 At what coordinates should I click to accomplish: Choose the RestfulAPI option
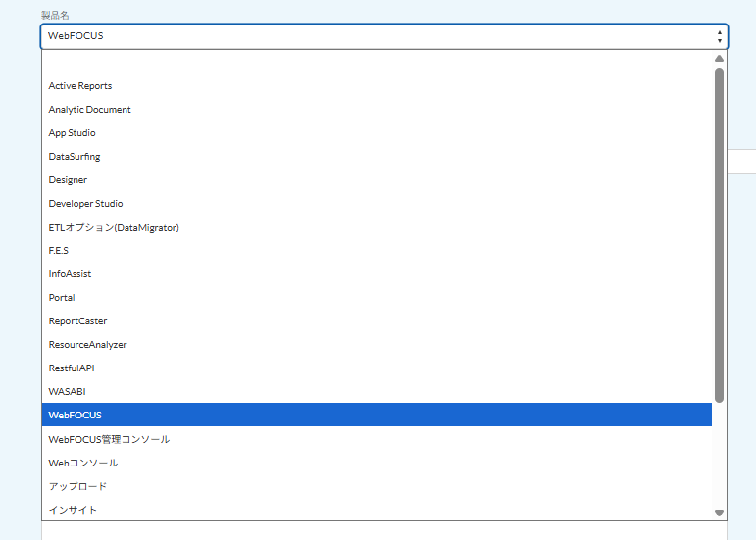point(377,368)
